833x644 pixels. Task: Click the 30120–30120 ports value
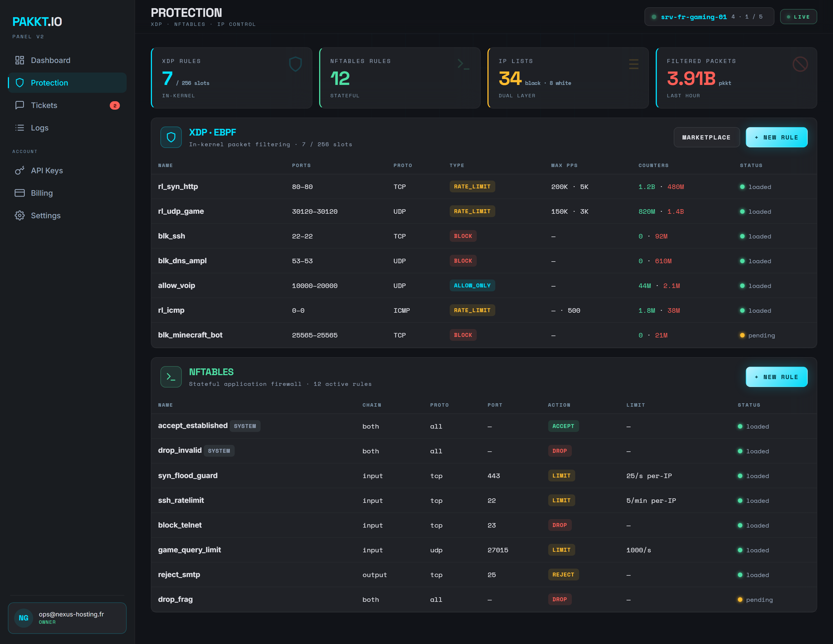(315, 211)
